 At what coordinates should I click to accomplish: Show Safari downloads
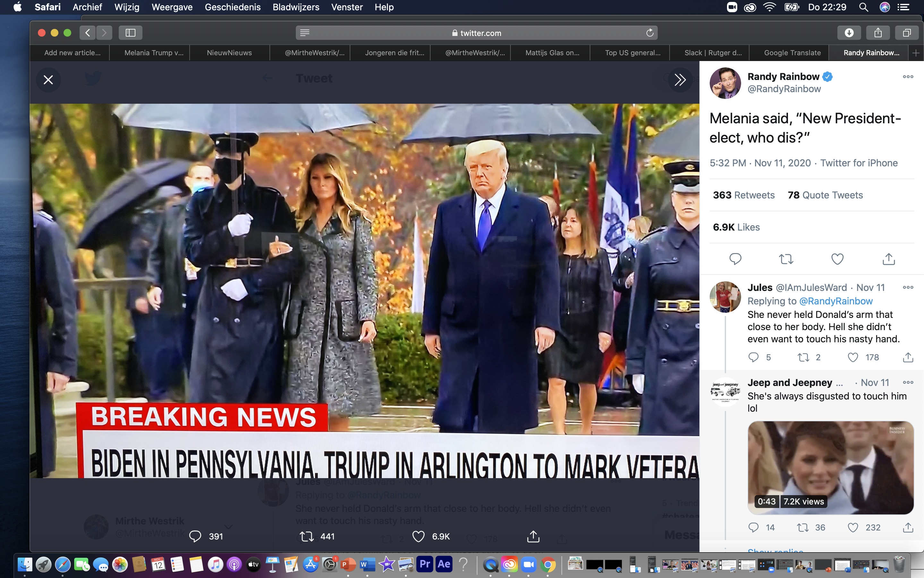[849, 33]
